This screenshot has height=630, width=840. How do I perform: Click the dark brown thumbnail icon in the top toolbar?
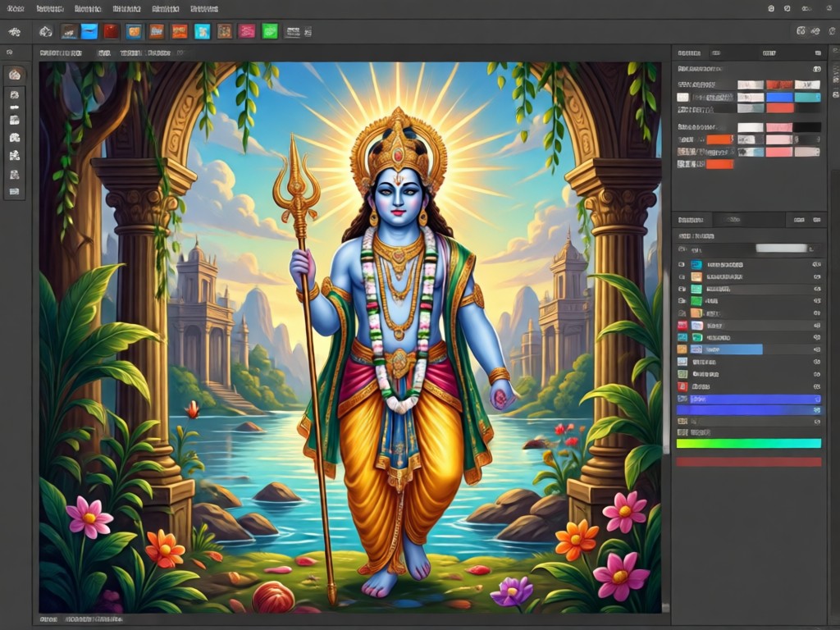(69, 32)
